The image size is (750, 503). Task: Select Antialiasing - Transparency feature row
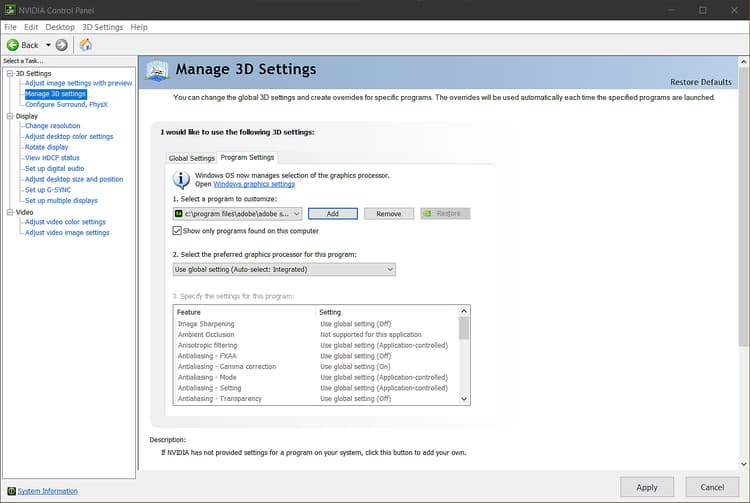pos(315,399)
